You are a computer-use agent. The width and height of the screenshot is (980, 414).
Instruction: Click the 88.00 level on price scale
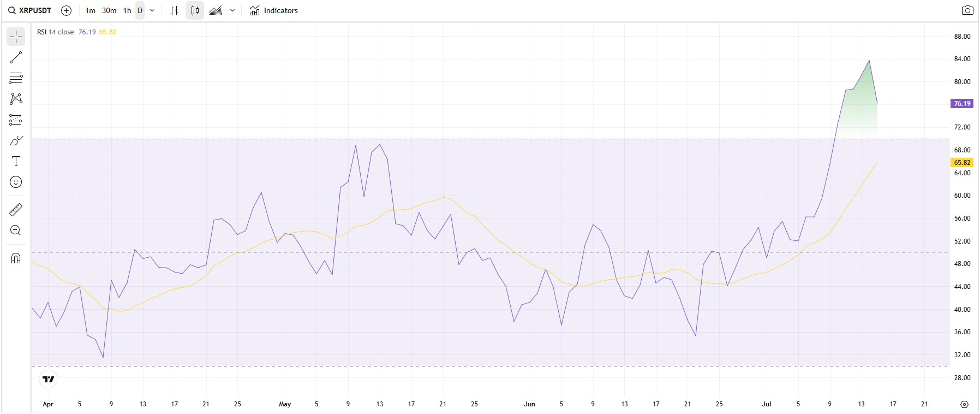[962, 37]
